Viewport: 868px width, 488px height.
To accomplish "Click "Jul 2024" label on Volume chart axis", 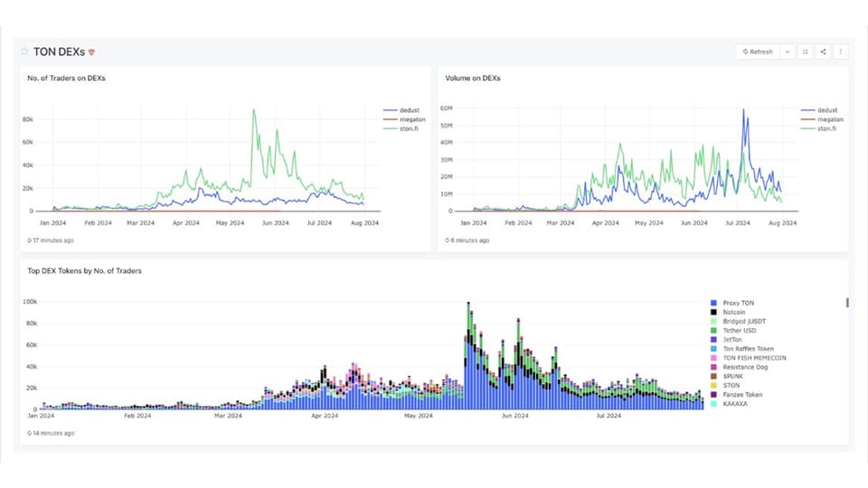I will [738, 223].
